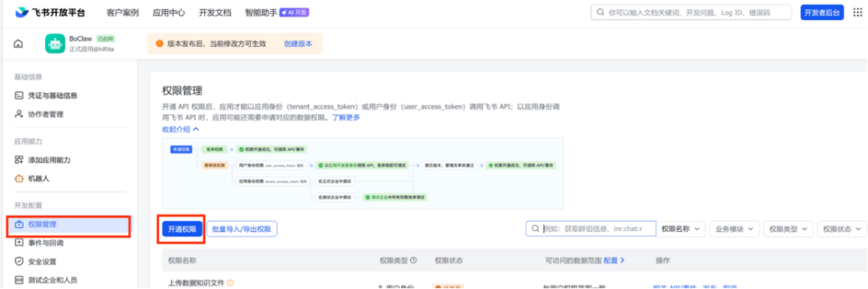Click the permission flow diagram image

362,173
